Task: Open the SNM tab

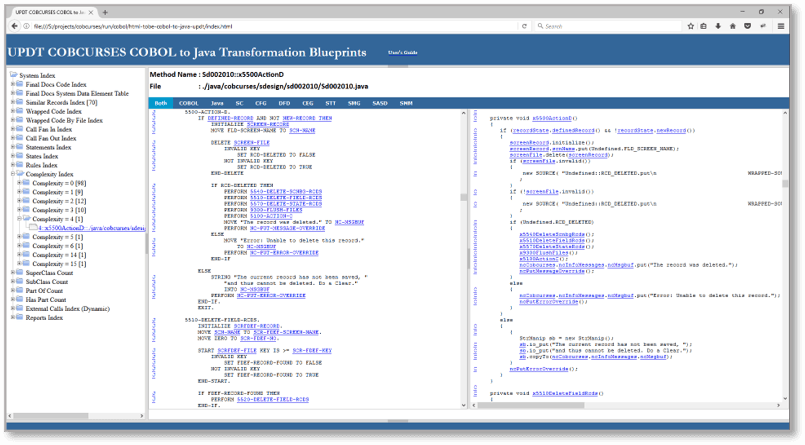Action: click(406, 103)
